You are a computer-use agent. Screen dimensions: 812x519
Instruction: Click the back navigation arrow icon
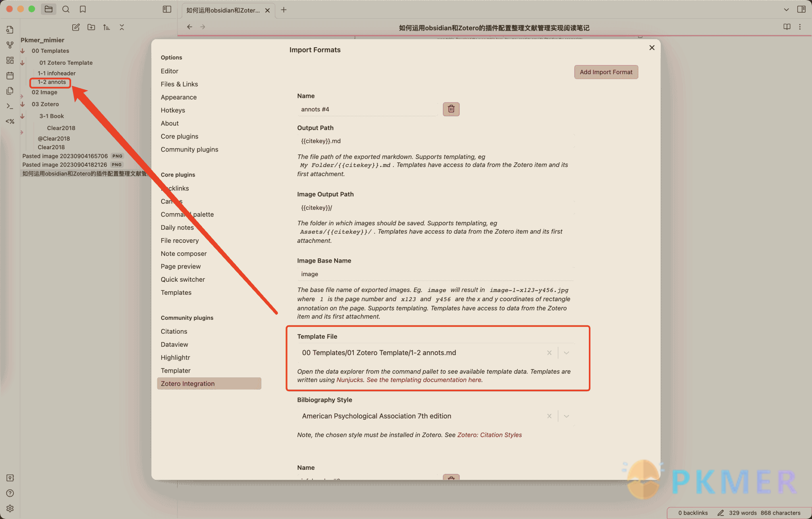pyautogui.click(x=189, y=27)
